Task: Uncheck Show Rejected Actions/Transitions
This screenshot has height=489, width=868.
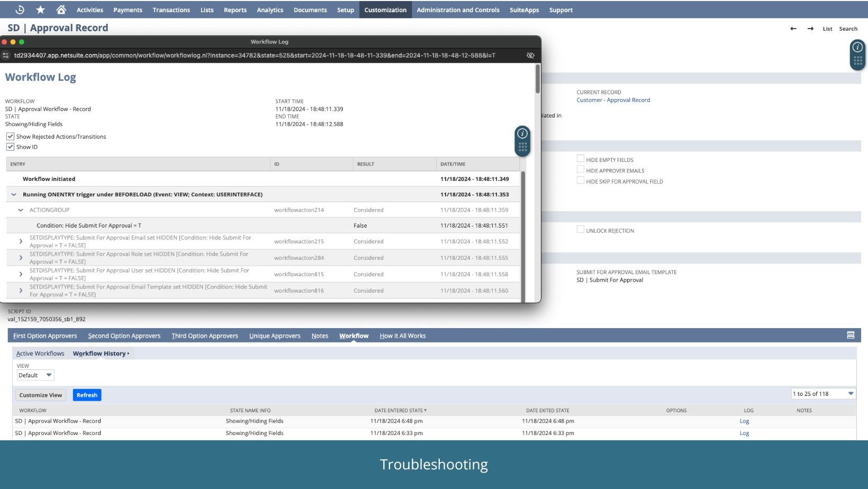Action: [x=10, y=137]
